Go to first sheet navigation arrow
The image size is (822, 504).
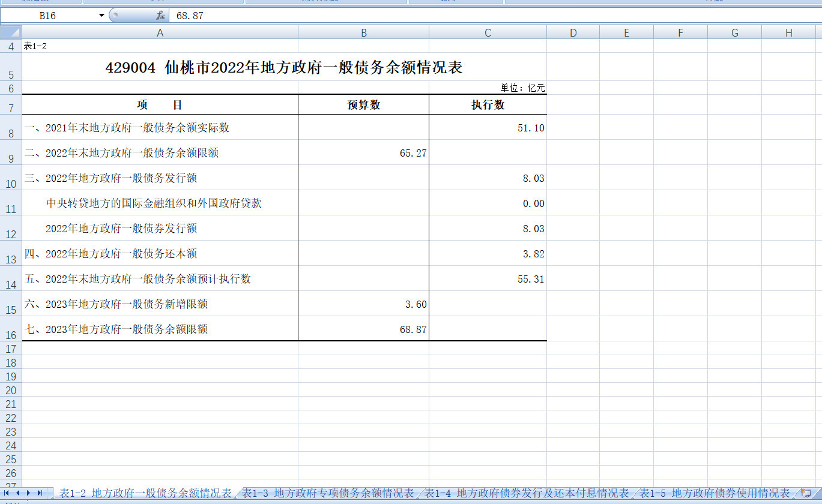point(7,493)
